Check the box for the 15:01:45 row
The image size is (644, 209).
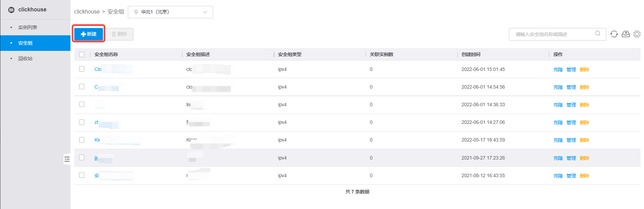82,69
